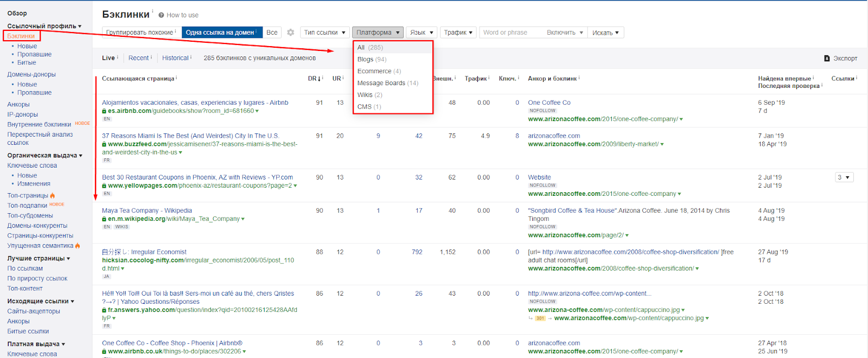
Task: Open the Искать dropdown
Action: (606, 33)
